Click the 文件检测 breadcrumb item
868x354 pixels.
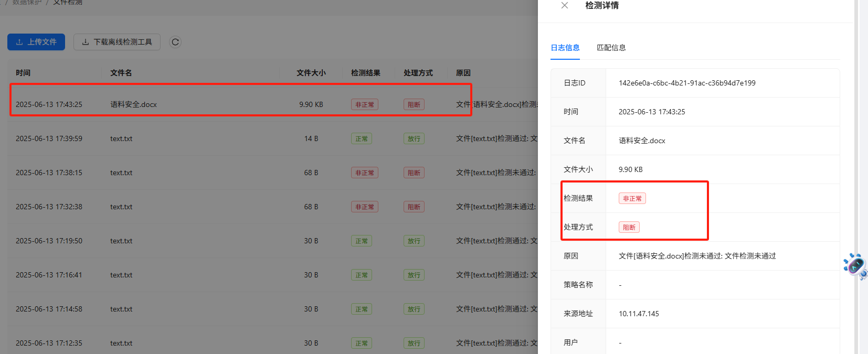[68, 3]
